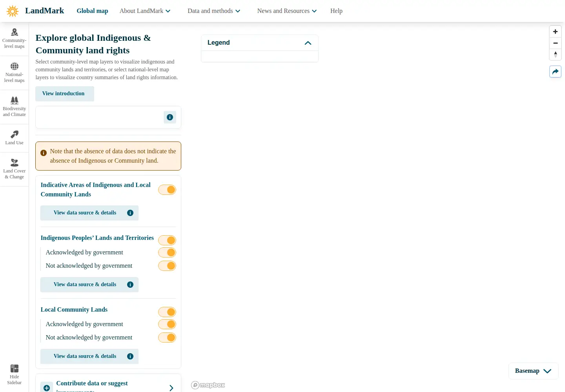Expand Contribute data chevron arrow

[x=171, y=388]
